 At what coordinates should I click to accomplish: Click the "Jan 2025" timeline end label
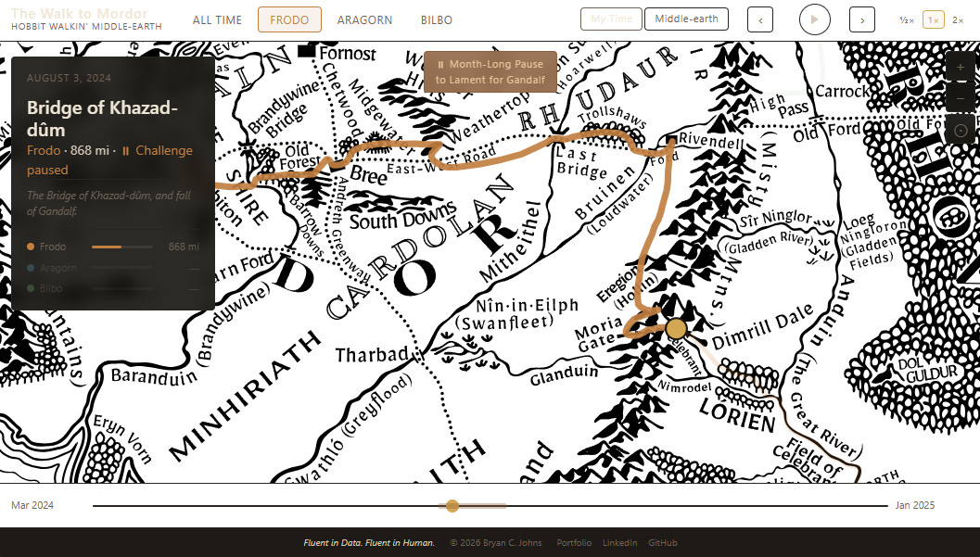(915, 505)
